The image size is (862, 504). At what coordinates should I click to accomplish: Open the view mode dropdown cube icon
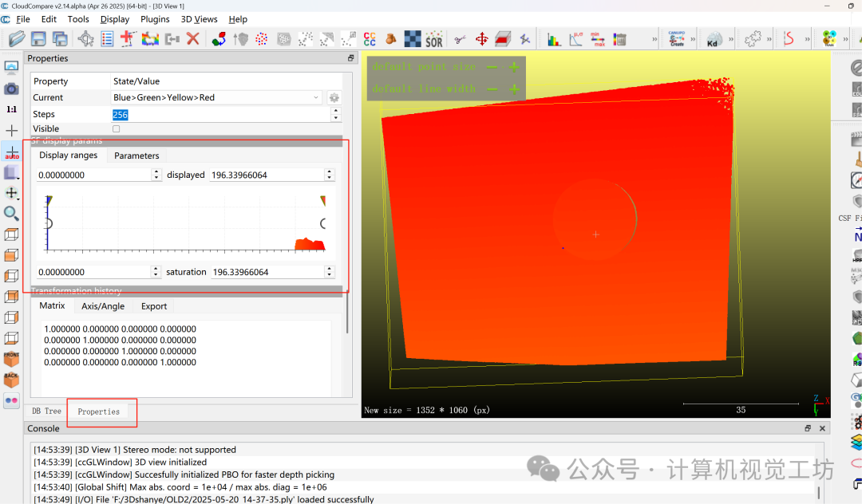click(x=11, y=173)
